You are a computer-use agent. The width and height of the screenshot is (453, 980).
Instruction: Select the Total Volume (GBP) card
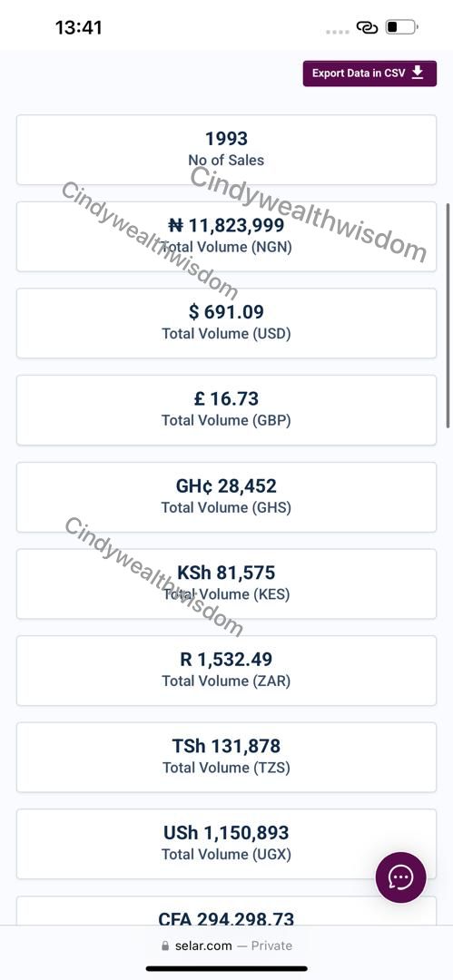(x=226, y=410)
